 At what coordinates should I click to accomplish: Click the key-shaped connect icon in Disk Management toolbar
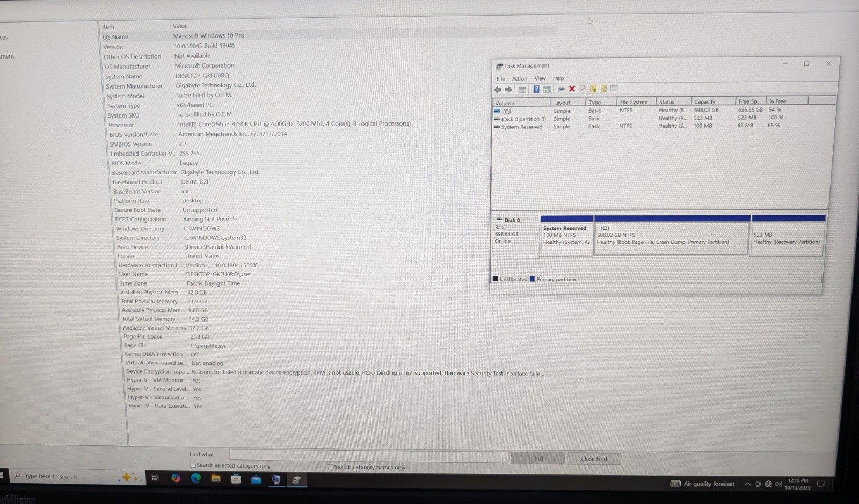[x=561, y=89]
